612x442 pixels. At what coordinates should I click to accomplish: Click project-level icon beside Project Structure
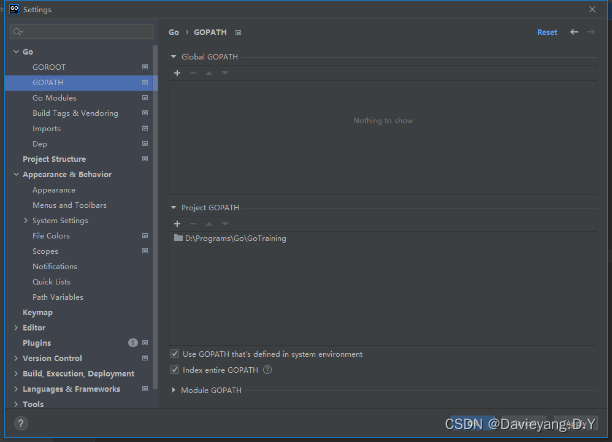pyautogui.click(x=145, y=159)
